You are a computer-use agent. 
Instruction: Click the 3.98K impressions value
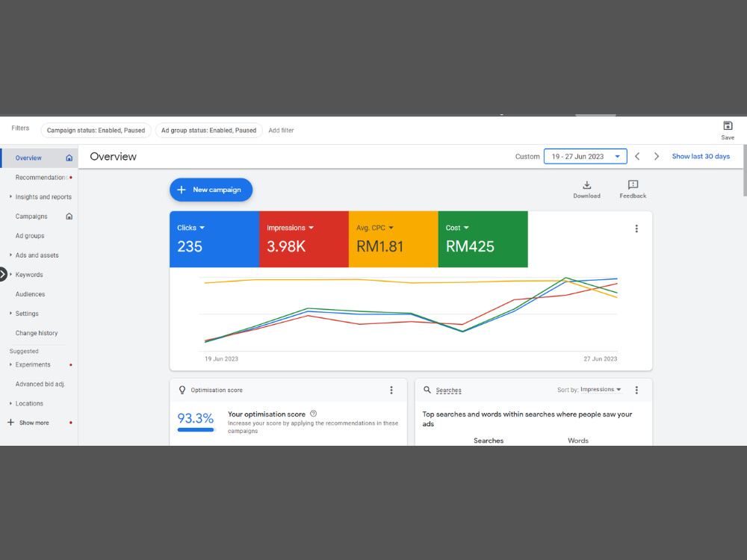(286, 246)
